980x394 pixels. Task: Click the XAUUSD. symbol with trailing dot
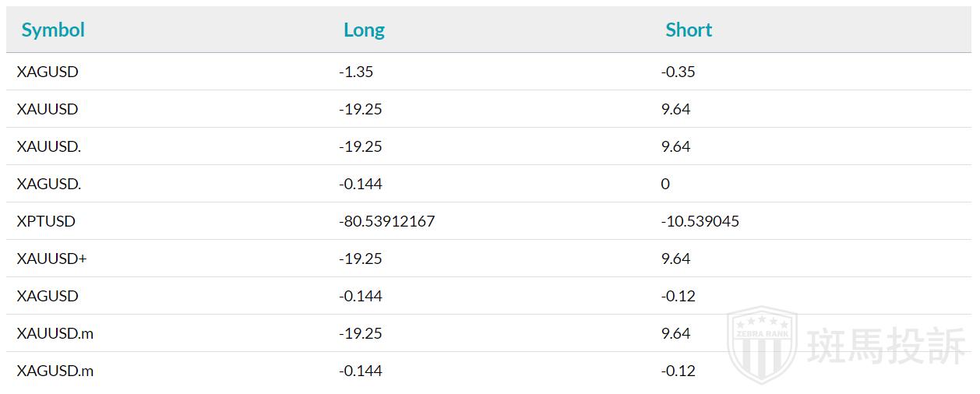click(48, 146)
